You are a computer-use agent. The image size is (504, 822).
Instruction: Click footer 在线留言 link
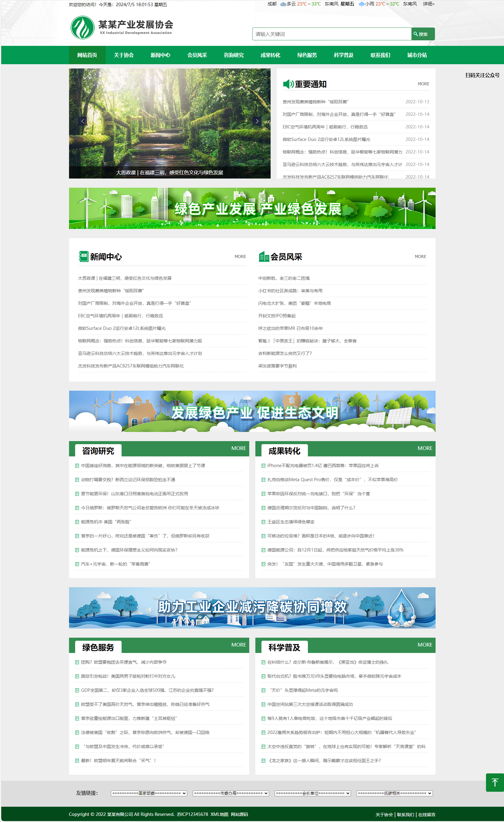(x=427, y=815)
